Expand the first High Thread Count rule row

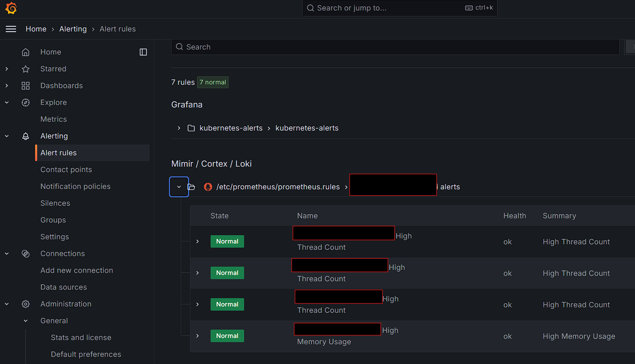pos(198,241)
